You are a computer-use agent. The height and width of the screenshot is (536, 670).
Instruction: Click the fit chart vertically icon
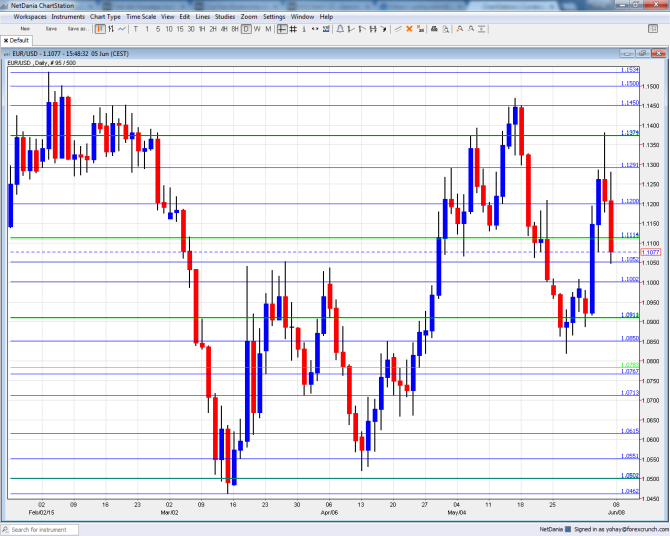point(482,29)
